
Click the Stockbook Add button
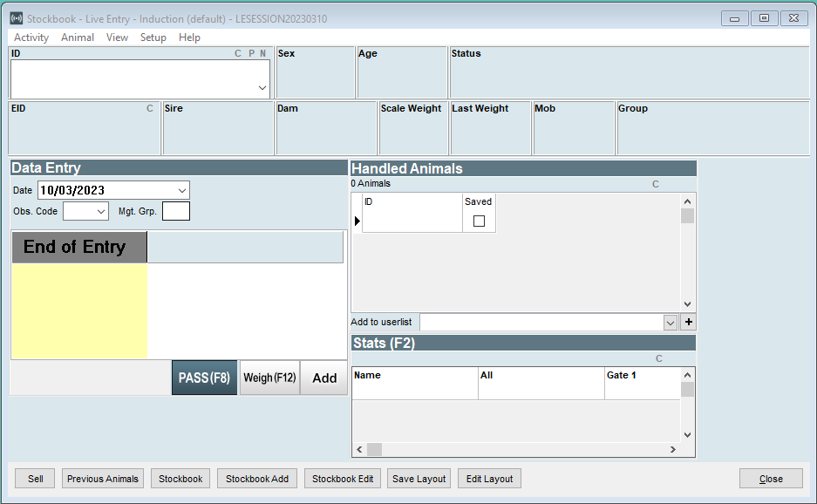[257, 479]
